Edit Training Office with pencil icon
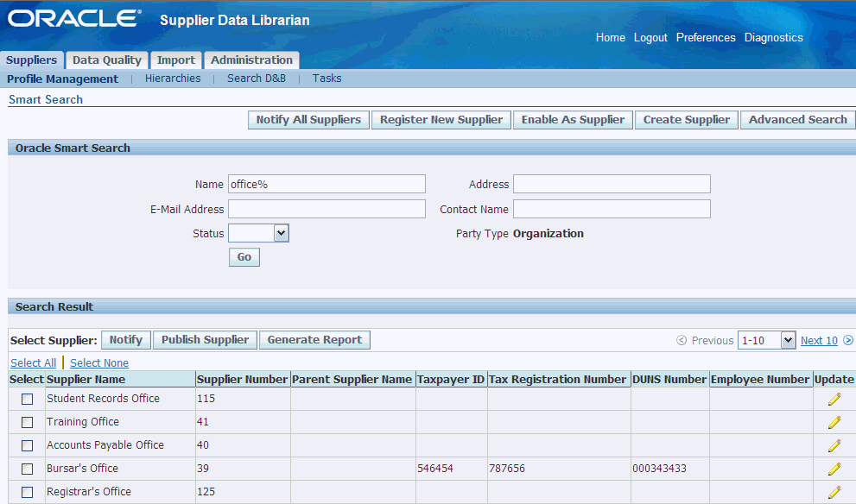This screenshot has height=504, width=856. tap(834, 422)
